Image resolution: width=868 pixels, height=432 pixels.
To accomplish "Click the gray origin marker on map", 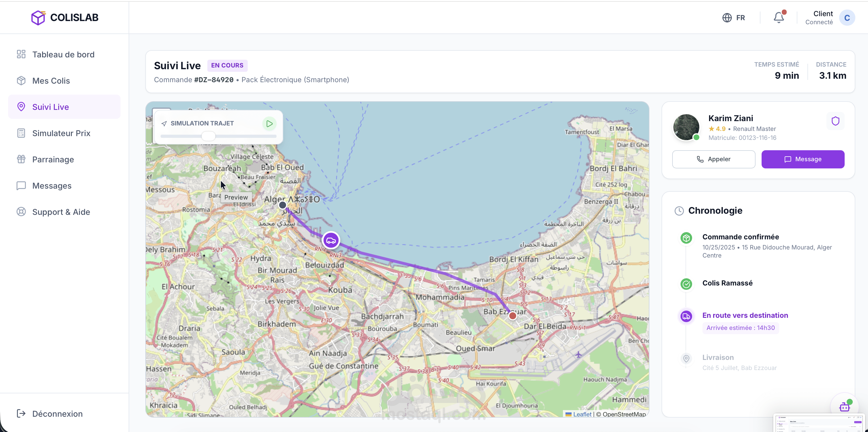I will (x=283, y=205).
